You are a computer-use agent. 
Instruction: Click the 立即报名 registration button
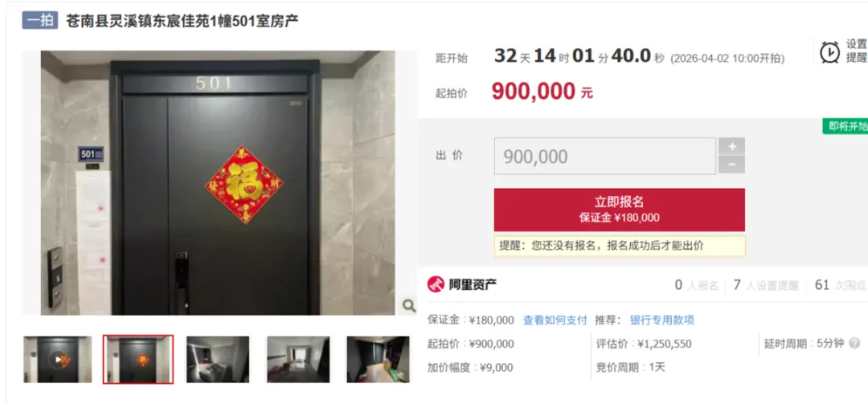[x=620, y=210]
